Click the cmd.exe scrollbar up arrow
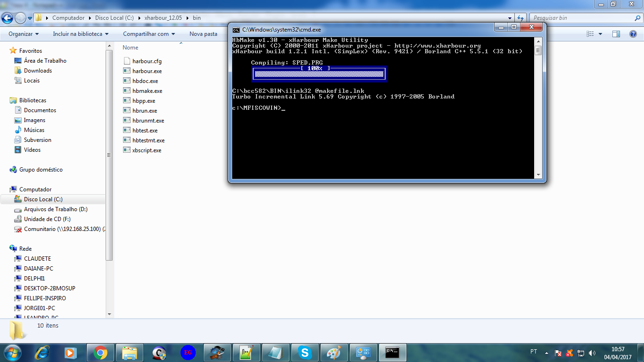This screenshot has height=362, width=644. (x=538, y=41)
